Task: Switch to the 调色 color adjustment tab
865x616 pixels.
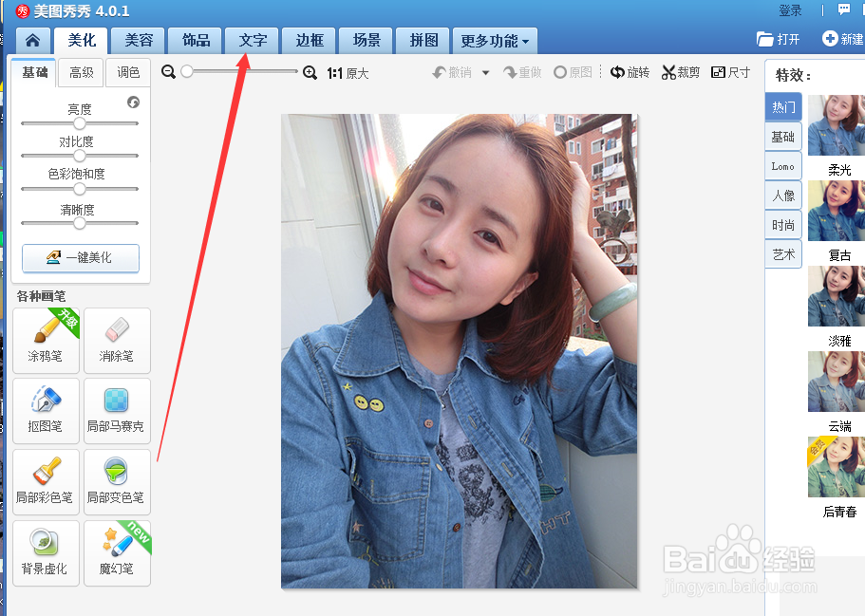Action: click(128, 72)
